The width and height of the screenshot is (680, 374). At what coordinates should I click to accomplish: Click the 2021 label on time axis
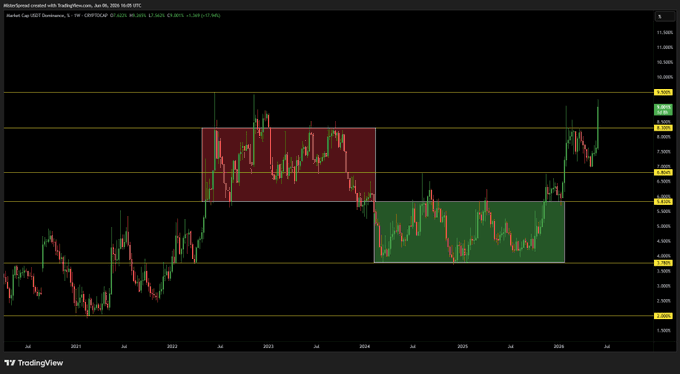click(76, 346)
